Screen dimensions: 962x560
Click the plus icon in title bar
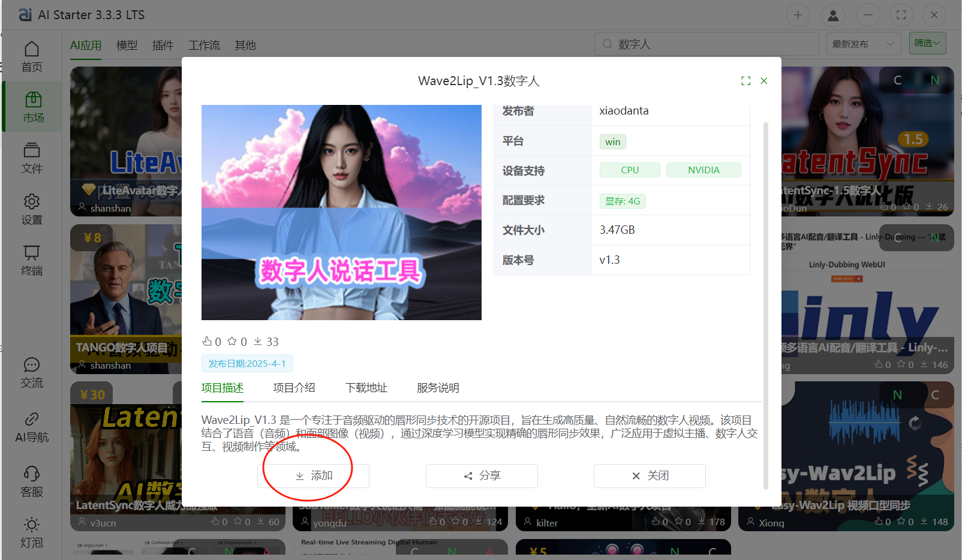point(798,15)
